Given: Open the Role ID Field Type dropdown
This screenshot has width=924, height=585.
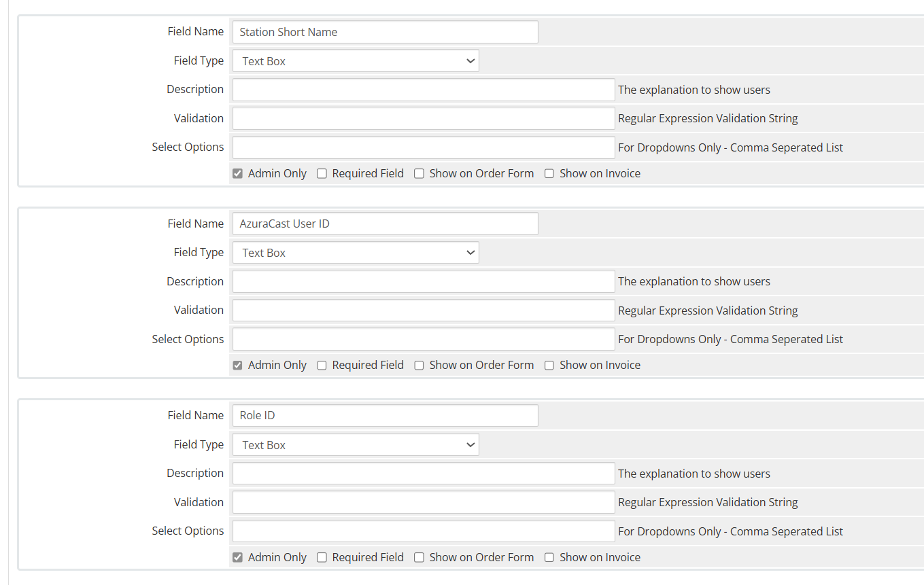Looking at the screenshot, I should click(356, 445).
